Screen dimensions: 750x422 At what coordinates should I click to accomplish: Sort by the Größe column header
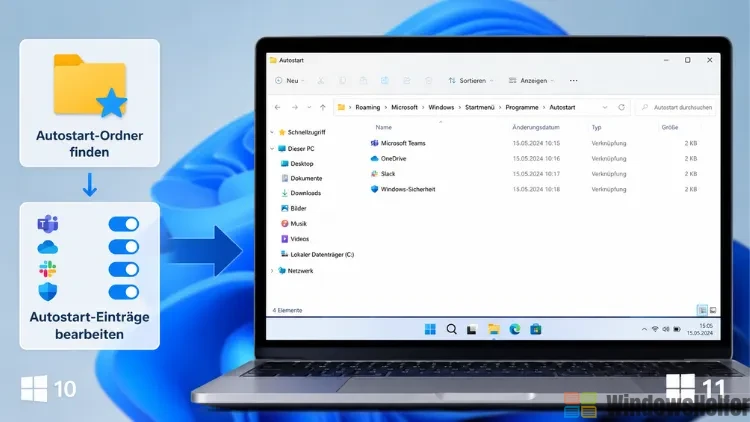click(670, 128)
